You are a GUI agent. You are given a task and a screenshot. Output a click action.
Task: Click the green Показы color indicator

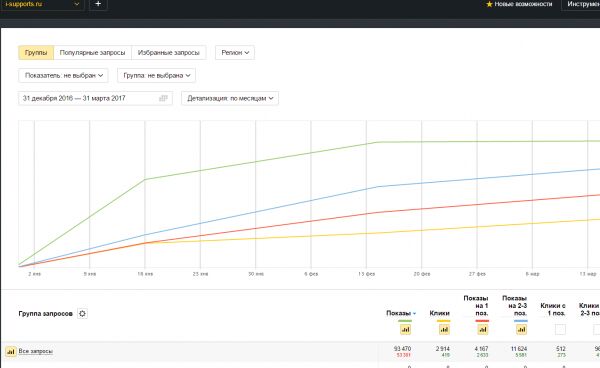[405, 321]
